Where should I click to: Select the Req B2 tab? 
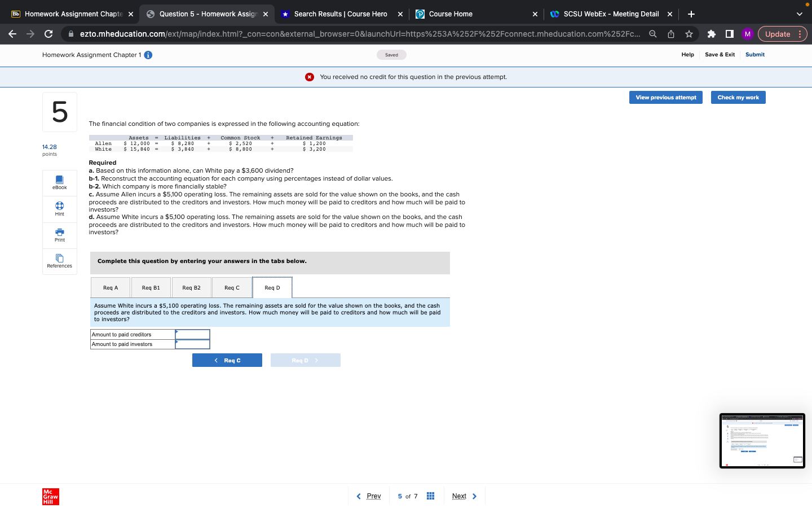(191, 287)
